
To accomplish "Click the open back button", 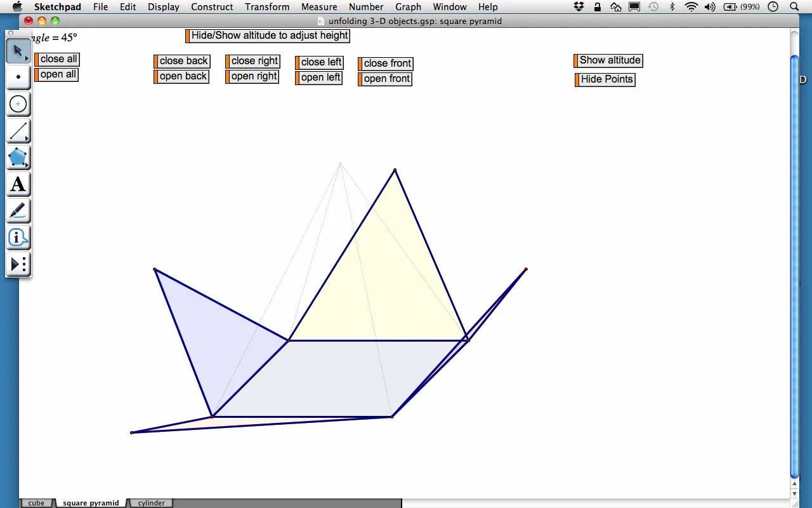I will point(181,76).
